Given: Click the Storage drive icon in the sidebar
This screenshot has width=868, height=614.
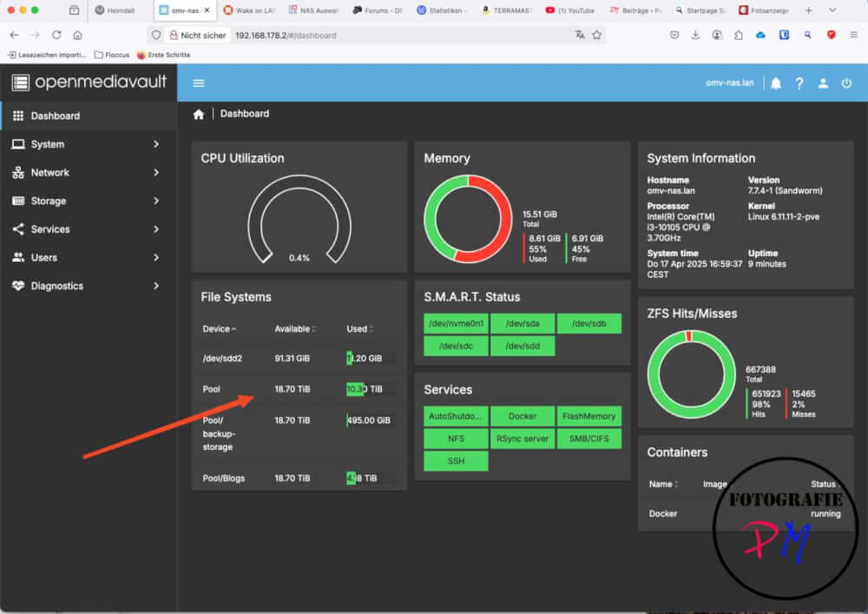Looking at the screenshot, I should click(x=18, y=201).
